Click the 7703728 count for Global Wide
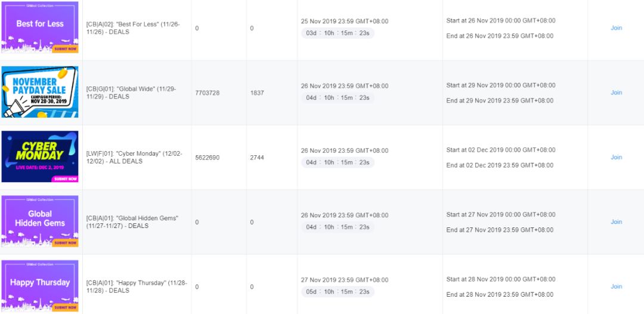Image resolution: width=644 pixels, height=314 pixels. 208,93
